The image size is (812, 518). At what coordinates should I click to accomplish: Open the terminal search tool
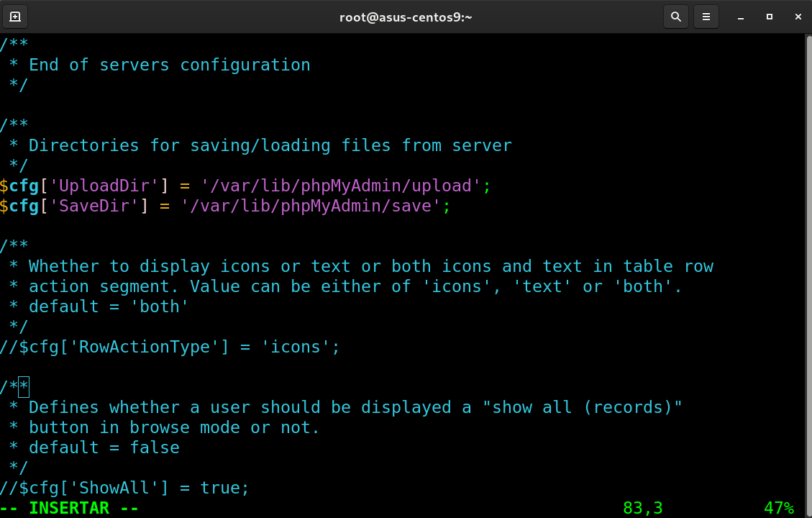(x=676, y=17)
